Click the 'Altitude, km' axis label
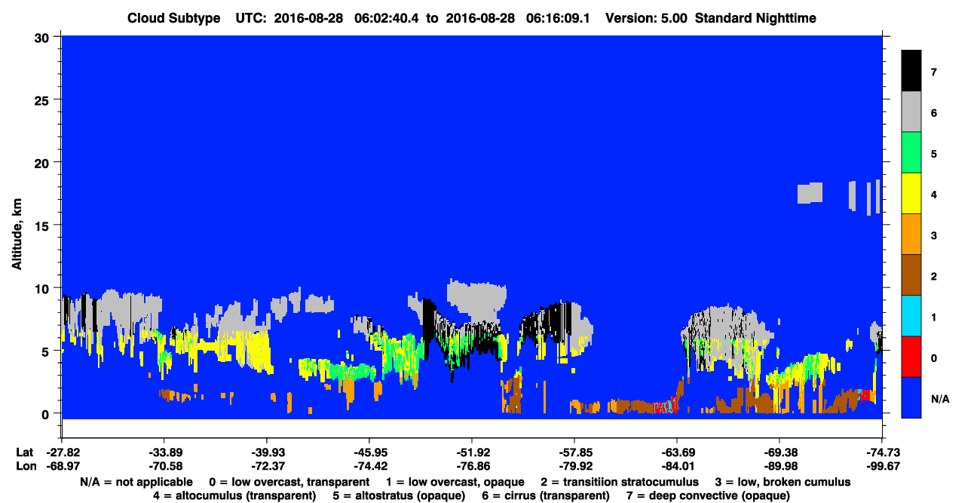Viewport: 980px width, 503px height. click(17, 235)
